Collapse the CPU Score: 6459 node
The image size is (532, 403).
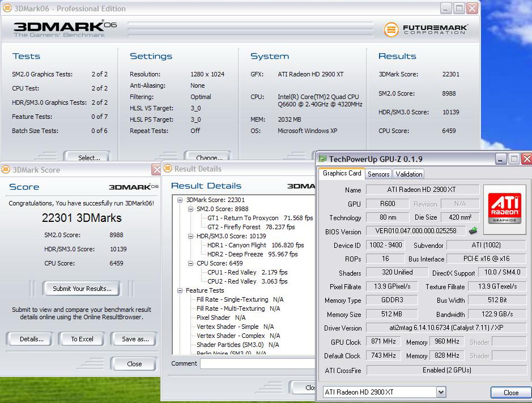[191, 263]
